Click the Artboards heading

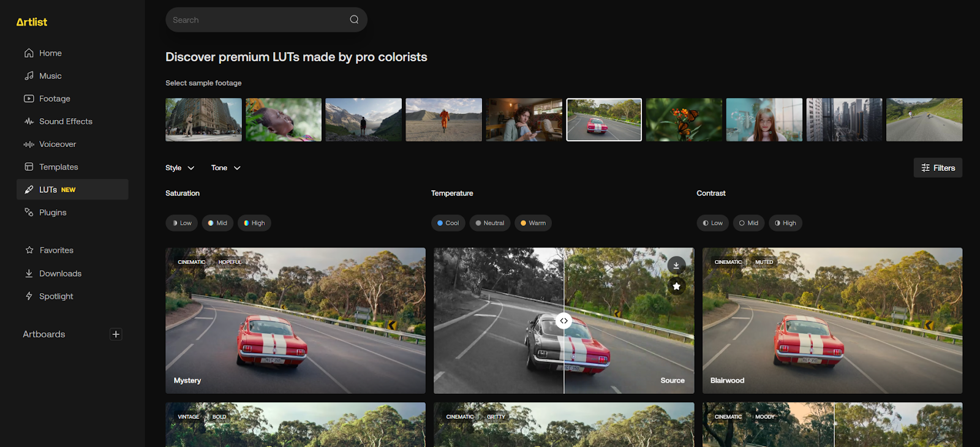(44, 334)
